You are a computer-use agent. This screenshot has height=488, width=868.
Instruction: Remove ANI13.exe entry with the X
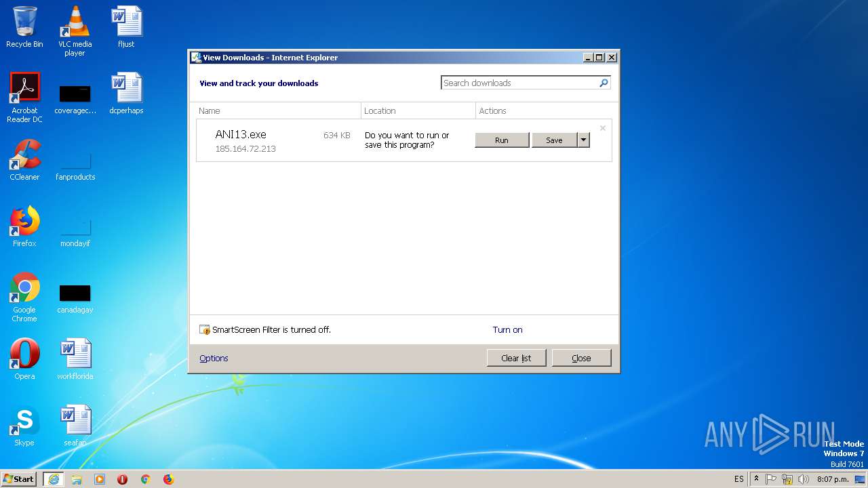coord(602,127)
